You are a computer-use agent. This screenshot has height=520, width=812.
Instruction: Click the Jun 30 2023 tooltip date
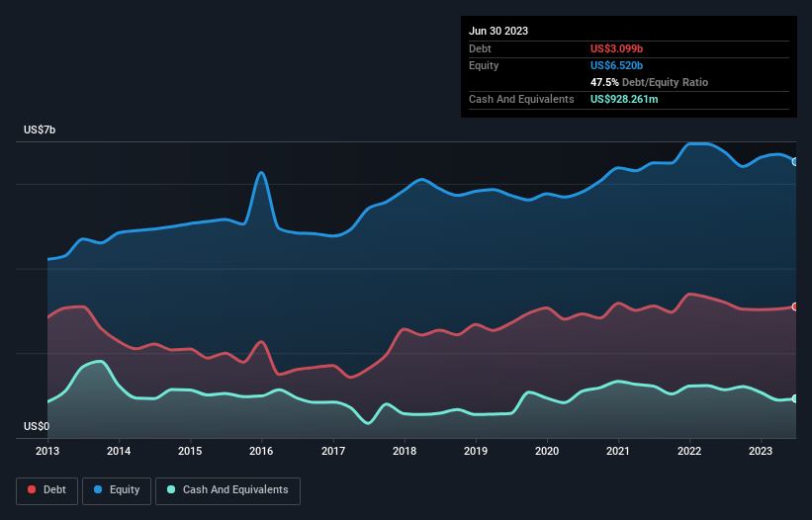point(498,31)
